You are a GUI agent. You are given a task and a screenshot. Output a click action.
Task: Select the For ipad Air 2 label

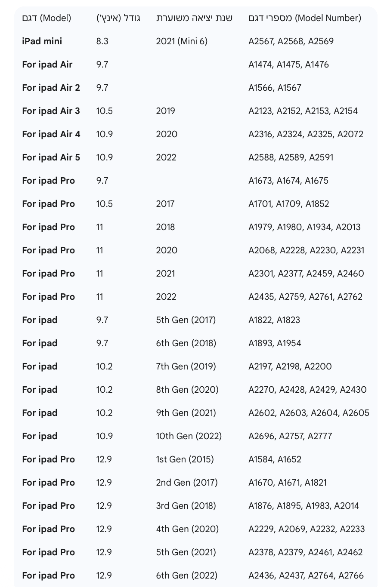pyautogui.click(x=51, y=88)
